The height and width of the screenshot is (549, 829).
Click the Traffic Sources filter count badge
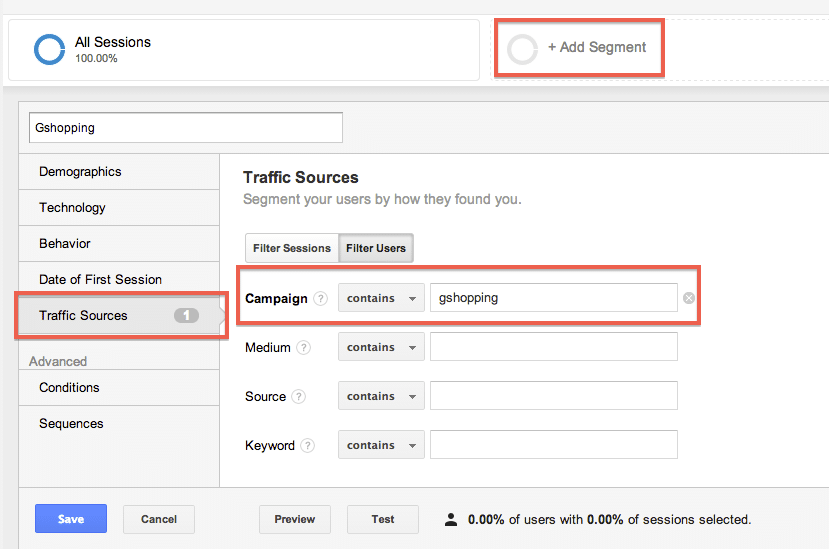click(186, 316)
